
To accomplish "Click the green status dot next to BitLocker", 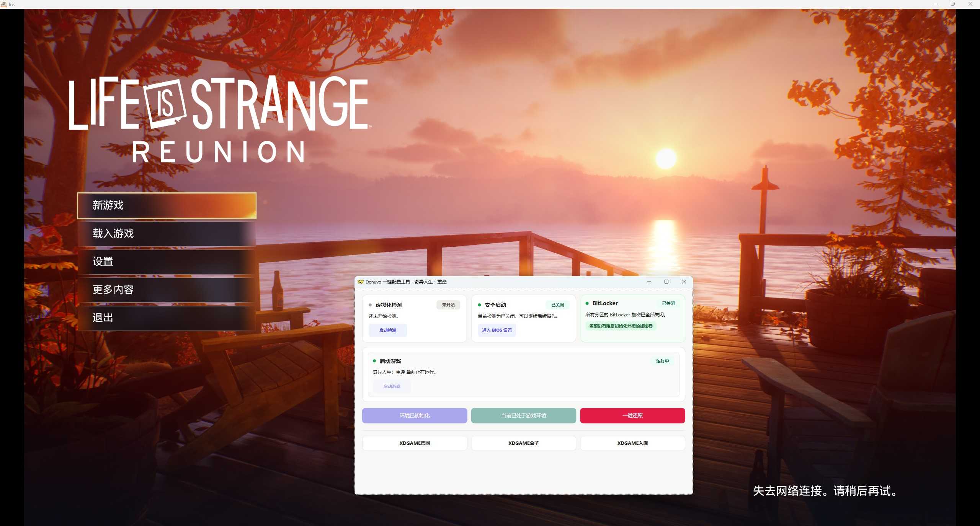I will point(588,303).
